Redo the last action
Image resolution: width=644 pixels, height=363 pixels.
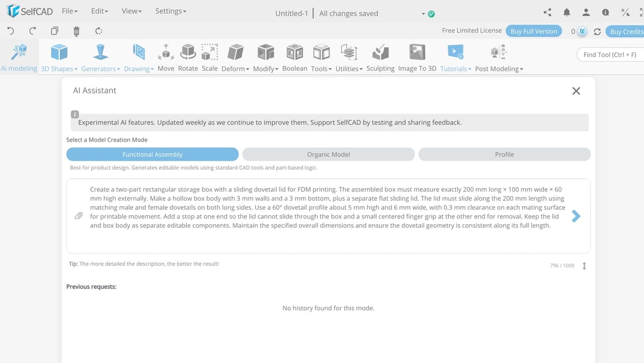pyautogui.click(x=32, y=31)
